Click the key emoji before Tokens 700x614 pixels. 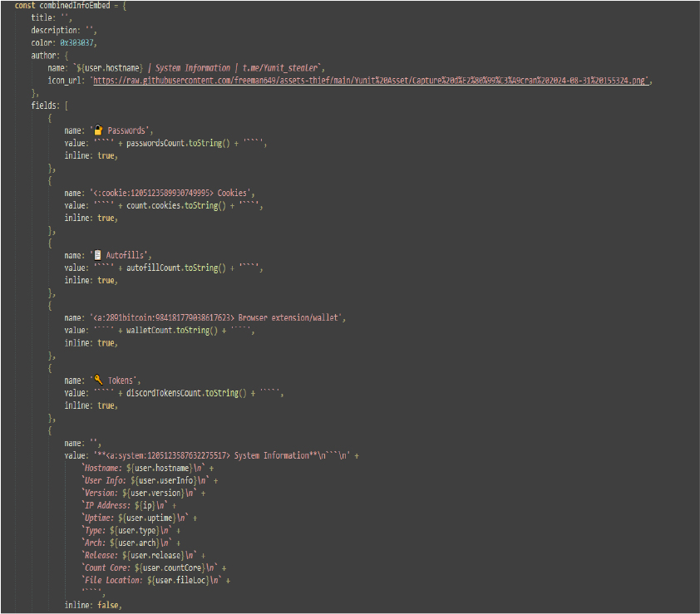99,380
